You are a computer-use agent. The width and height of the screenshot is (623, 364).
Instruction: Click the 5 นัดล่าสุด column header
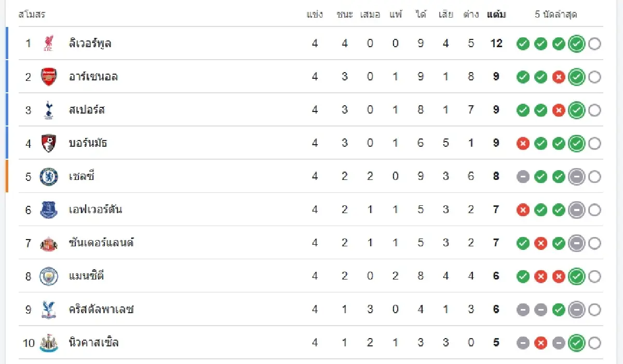556,15
